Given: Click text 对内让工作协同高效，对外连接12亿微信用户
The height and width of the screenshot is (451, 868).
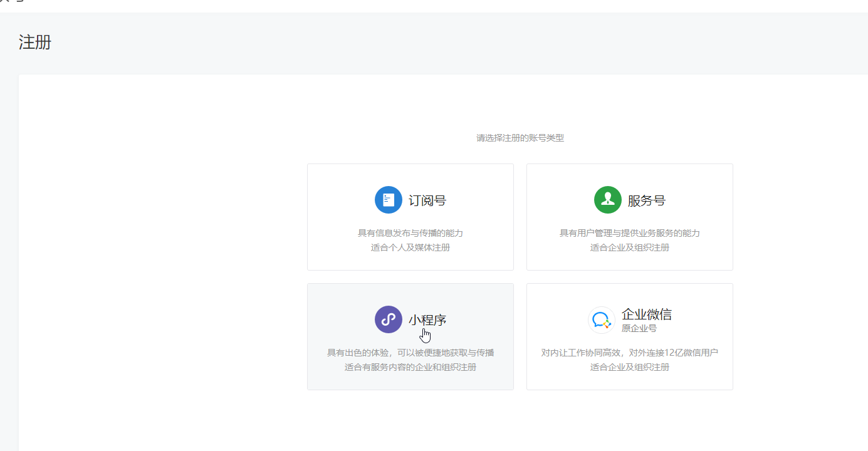Looking at the screenshot, I should [630, 353].
